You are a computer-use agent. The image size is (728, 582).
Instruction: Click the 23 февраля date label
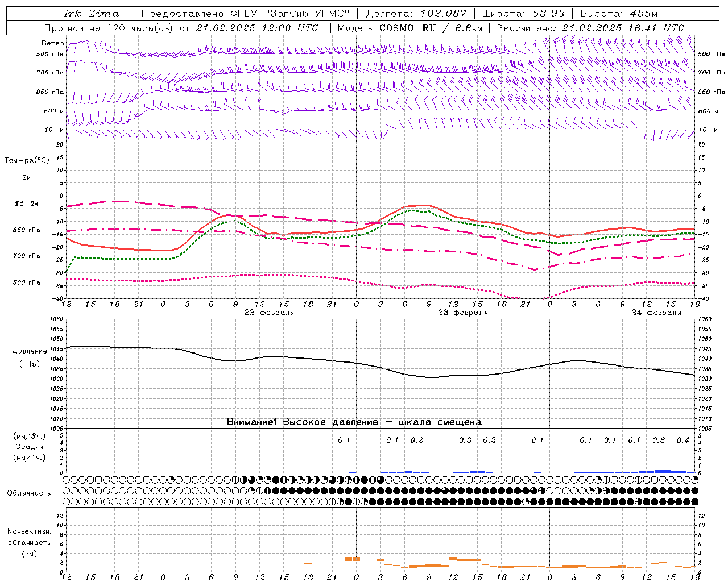coord(463,313)
